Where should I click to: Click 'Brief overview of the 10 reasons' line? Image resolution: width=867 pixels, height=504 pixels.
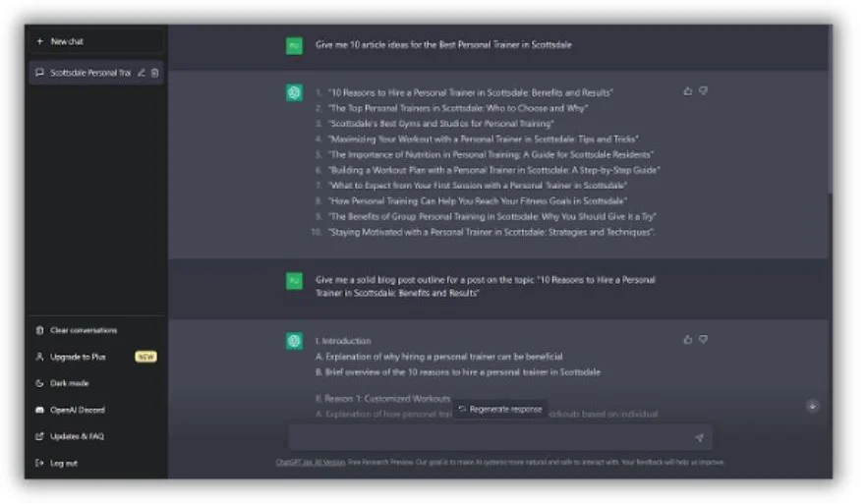coord(458,372)
